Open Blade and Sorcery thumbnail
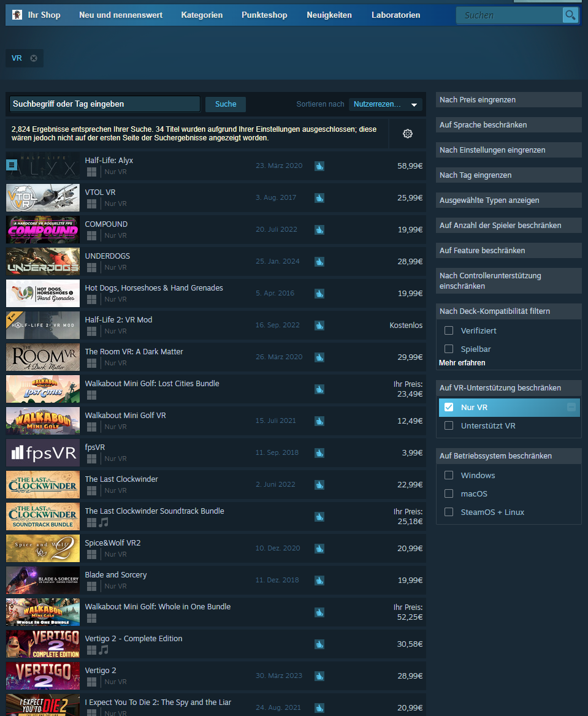This screenshot has height=716, width=588. pyautogui.click(x=43, y=581)
